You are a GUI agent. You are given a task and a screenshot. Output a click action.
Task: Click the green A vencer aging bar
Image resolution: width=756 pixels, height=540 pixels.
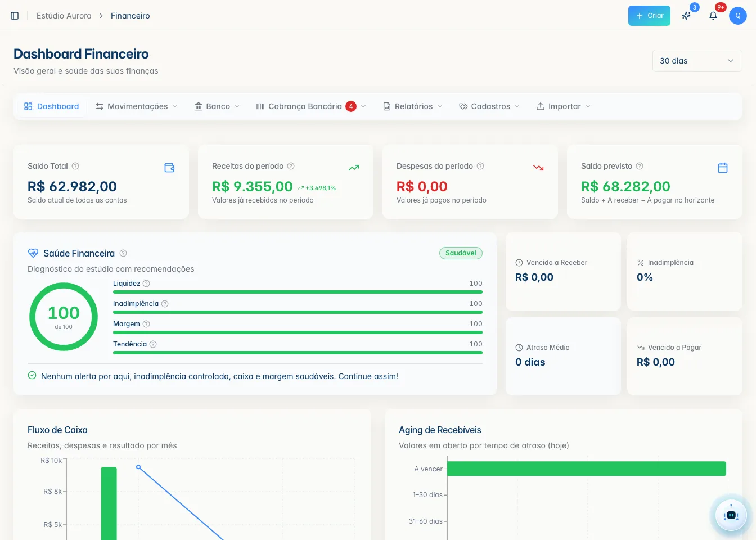point(587,469)
